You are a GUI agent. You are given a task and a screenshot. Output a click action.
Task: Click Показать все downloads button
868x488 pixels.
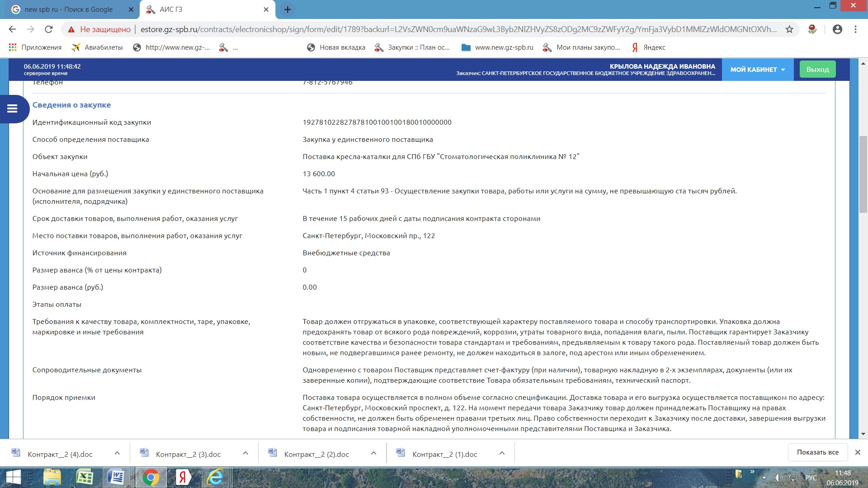817,452
